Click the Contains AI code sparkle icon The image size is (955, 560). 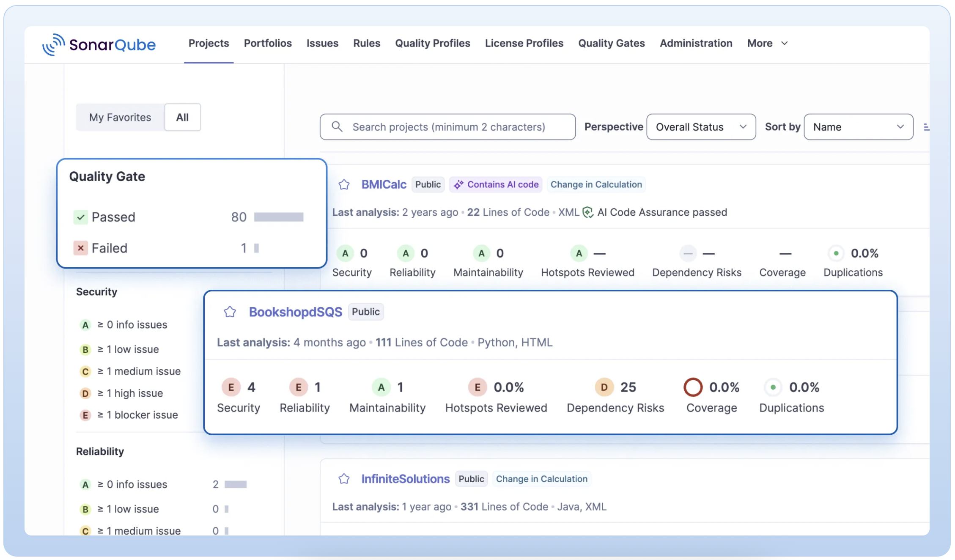coord(458,184)
